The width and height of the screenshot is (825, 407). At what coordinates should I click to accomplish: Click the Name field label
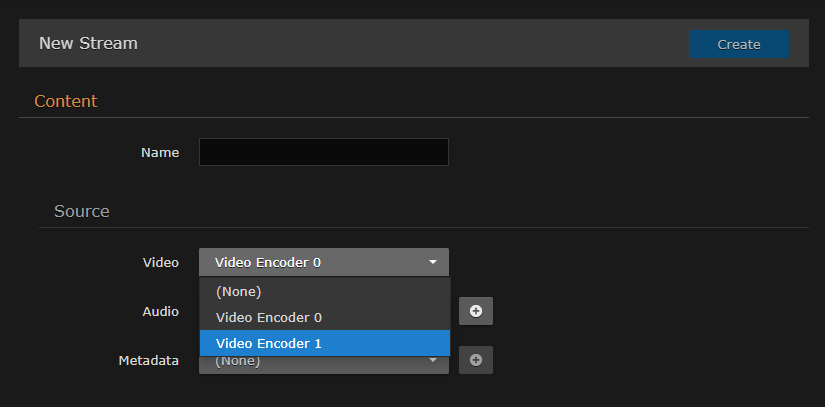click(160, 153)
